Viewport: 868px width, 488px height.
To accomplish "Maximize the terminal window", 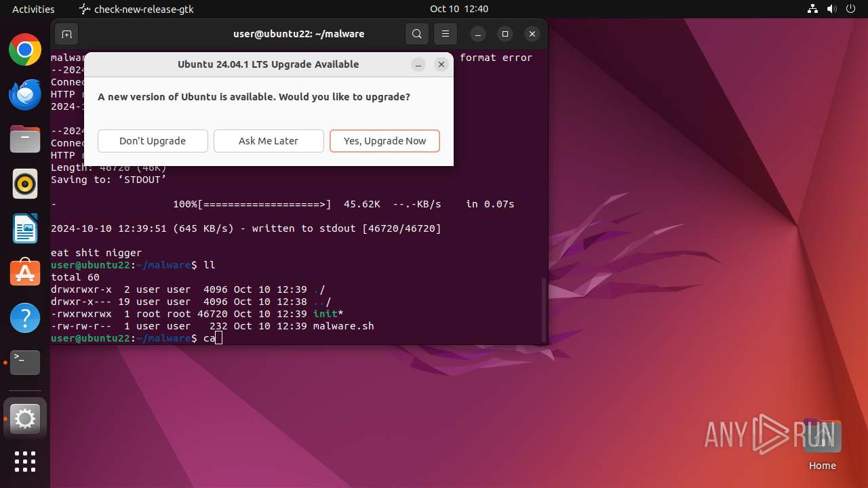I will tap(505, 34).
